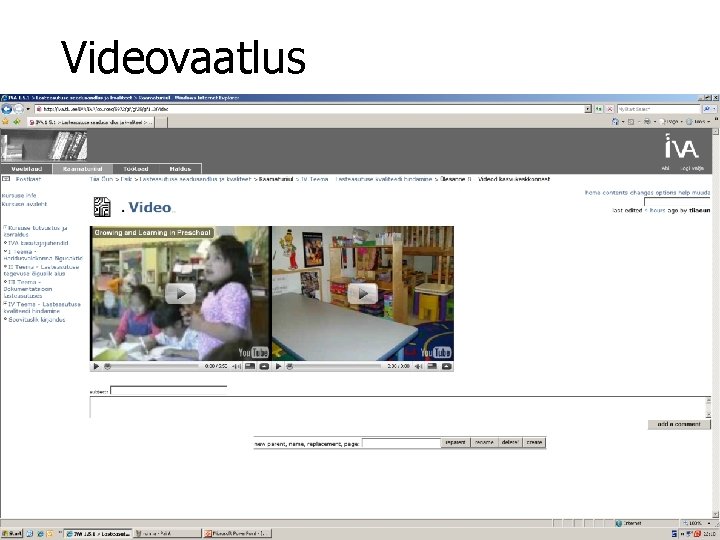The width and height of the screenshot is (720, 540).
Task: Play the classroom table video
Action: click(x=363, y=293)
